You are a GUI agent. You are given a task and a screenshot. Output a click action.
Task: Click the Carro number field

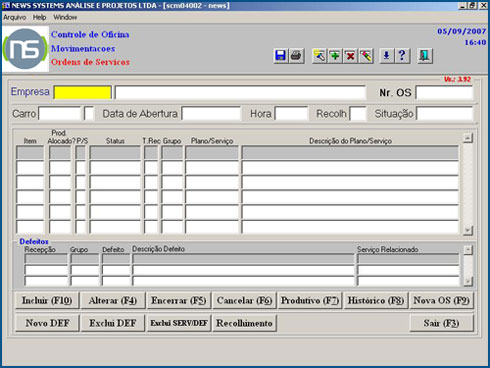click(60, 114)
